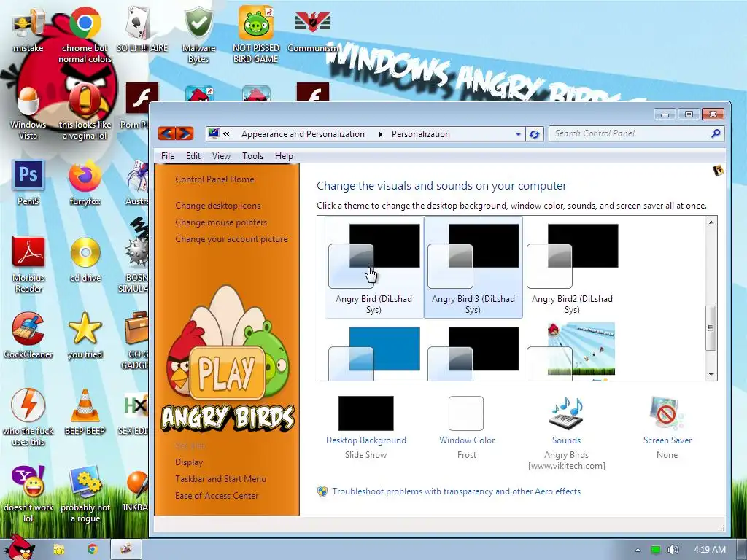Expand the breadcrumb arrow after Appearance and Personalization
This screenshot has height=560, width=747.
(x=380, y=134)
